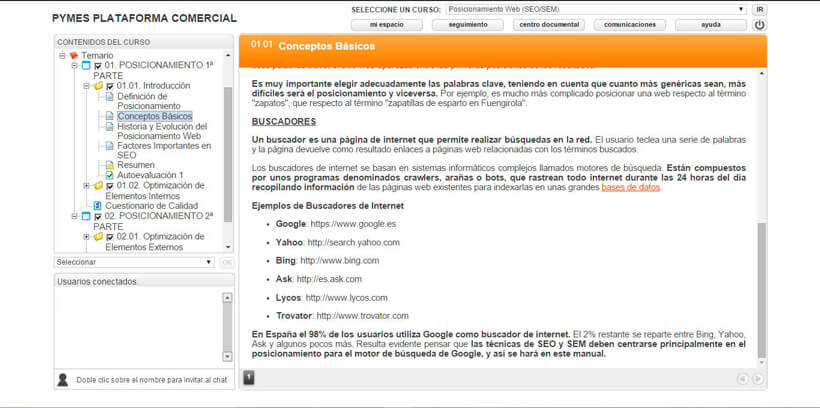Click the Usuarios conectados scroll up arrow
The image size is (820, 408).
point(227,298)
